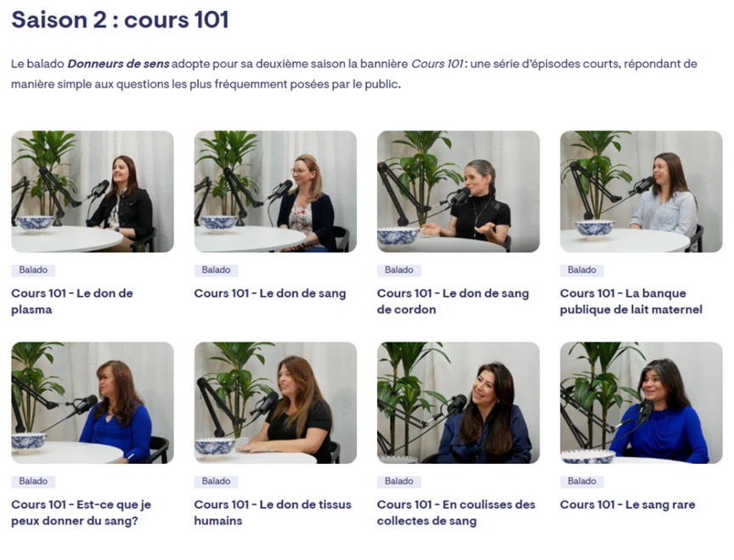
Task: Click the Est-ce que je peux donner du sang? title
Action: [x=81, y=512]
